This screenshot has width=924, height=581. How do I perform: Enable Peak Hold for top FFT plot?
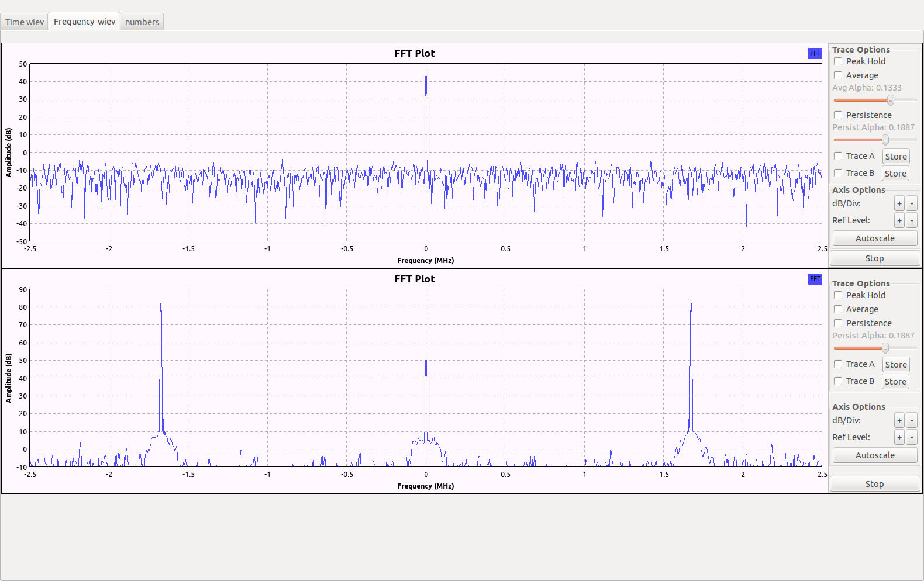point(838,61)
